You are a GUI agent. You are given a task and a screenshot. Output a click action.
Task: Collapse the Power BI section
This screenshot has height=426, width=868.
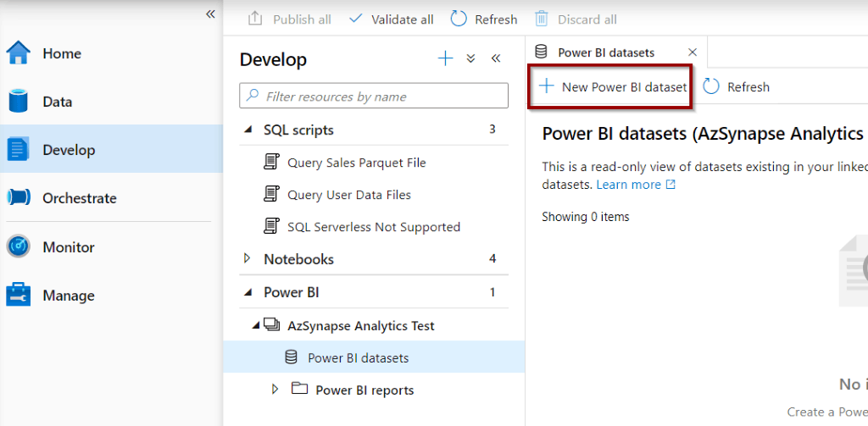(248, 292)
